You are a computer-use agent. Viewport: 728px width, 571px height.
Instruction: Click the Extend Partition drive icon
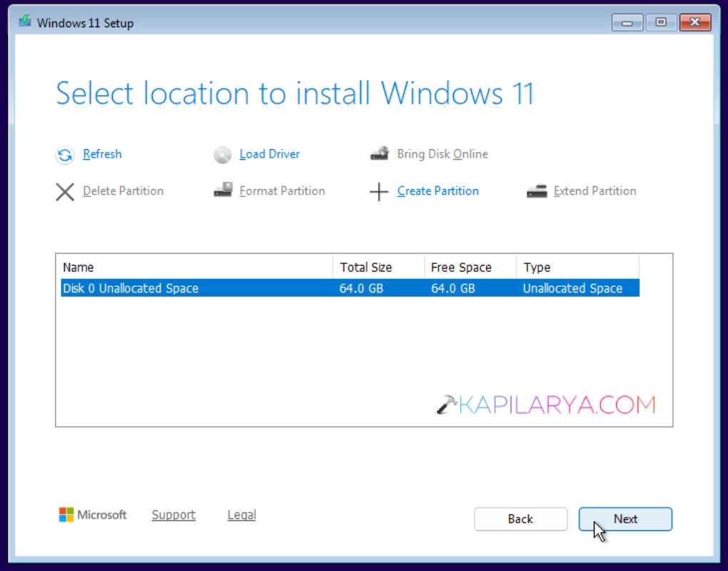coord(537,191)
